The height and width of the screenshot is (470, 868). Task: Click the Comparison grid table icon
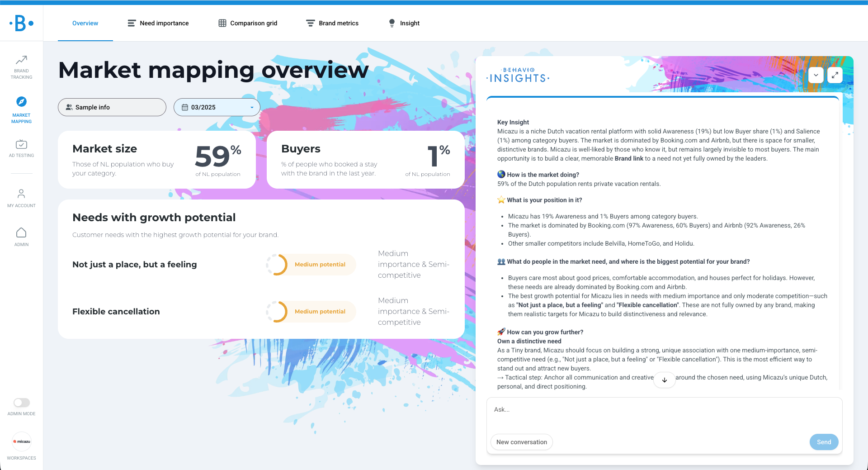pyautogui.click(x=222, y=23)
